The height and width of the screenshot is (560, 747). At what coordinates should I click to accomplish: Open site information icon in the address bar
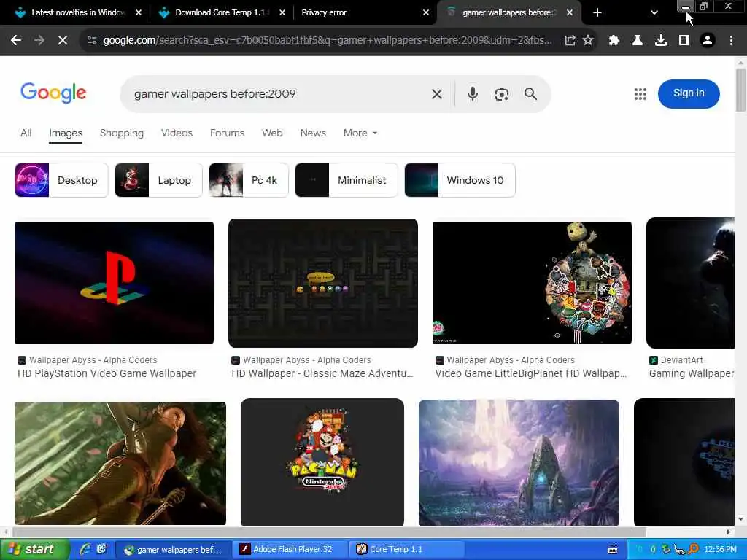[x=92, y=41]
